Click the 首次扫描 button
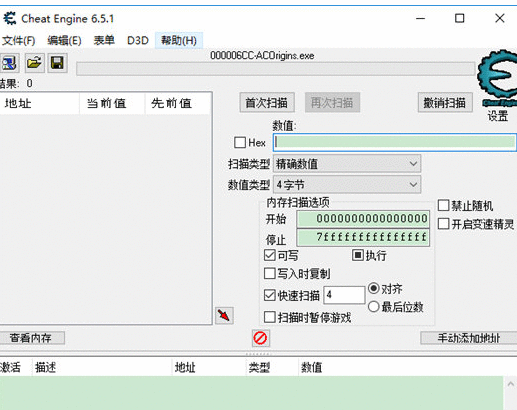The width and height of the screenshot is (517, 410). pyautogui.click(x=267, y=102)
